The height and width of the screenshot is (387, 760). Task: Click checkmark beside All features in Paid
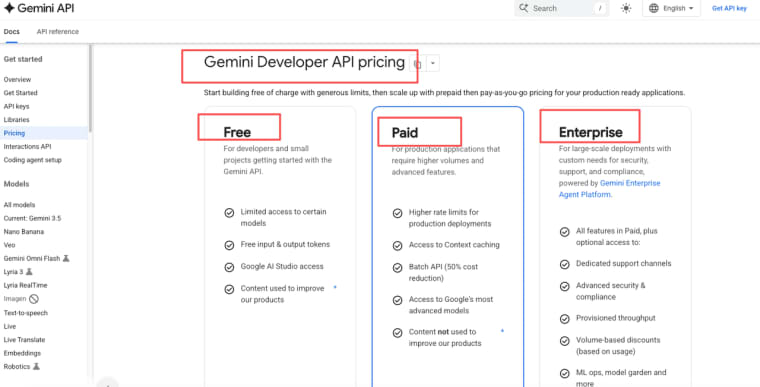(x=565, y=232)
